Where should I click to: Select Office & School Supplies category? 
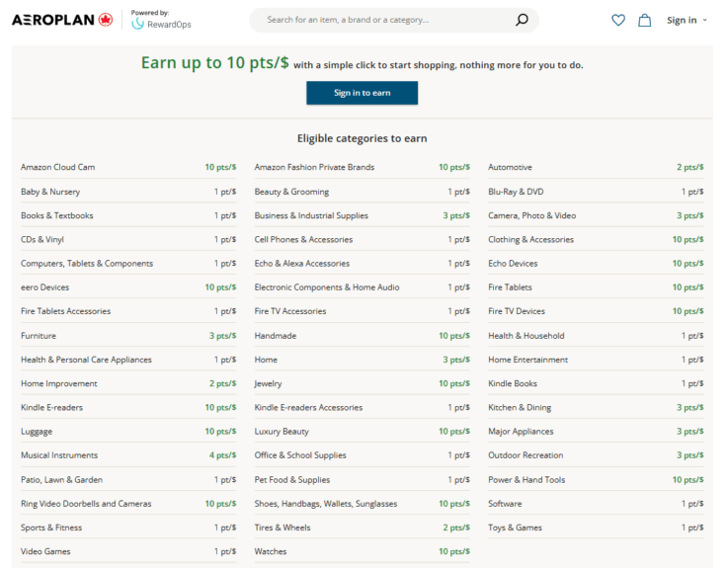(x=300, y=455)
